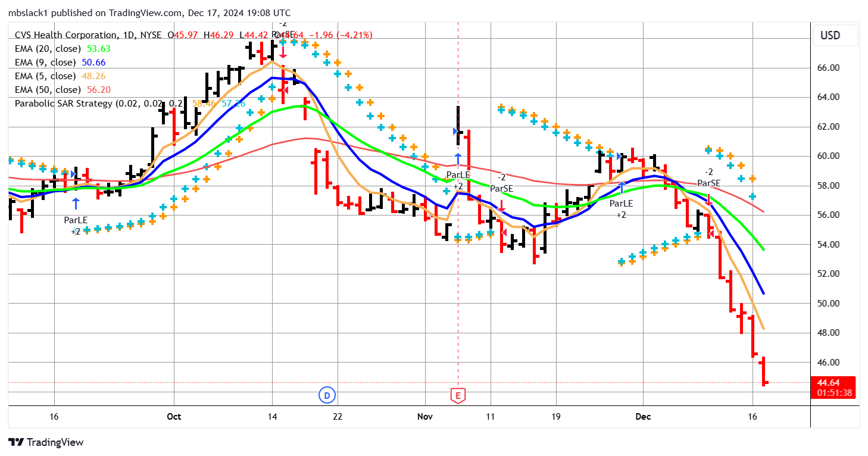868x456 pixels.
Task: Click the red earnings E marker
Action: (458, 395)
